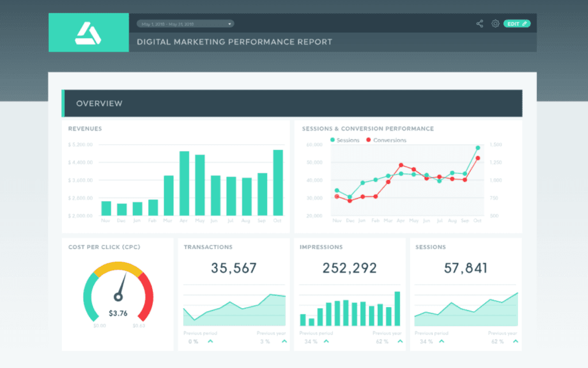The width and height of the screenshot is (588, 368).
Task: Click the Digital Marketing Performance Report title
Action: pos(234,41)
